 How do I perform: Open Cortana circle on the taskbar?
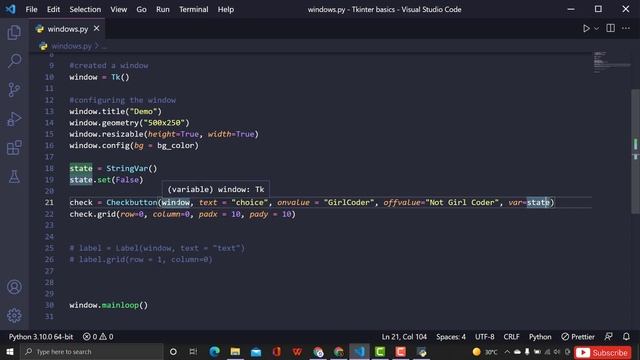pyautogui.click(x=173, y=351)
